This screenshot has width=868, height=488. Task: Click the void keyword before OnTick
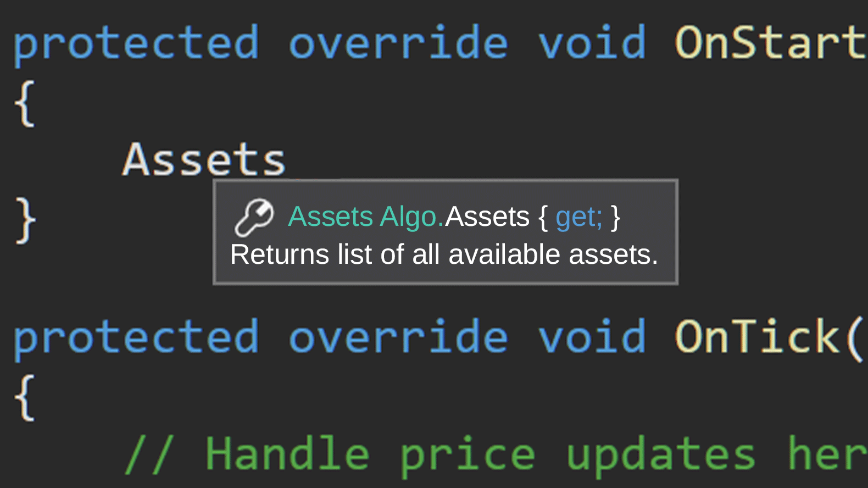pos(592,336)
